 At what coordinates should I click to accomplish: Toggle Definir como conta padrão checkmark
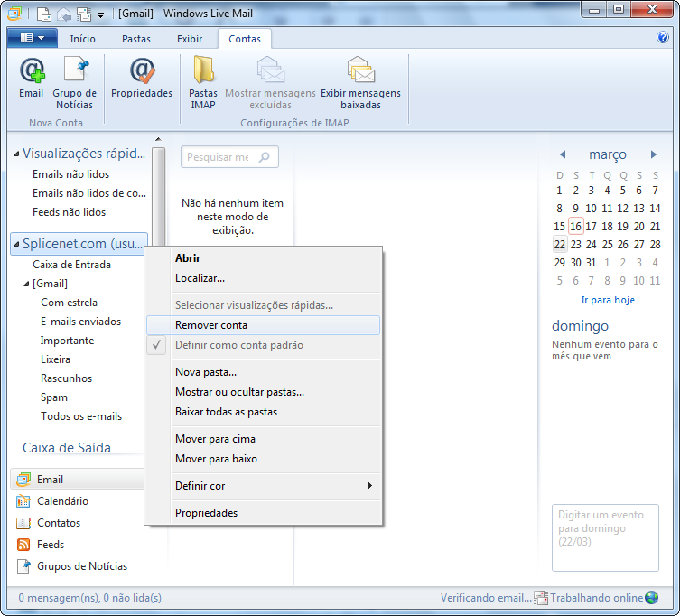click(156, 345)
